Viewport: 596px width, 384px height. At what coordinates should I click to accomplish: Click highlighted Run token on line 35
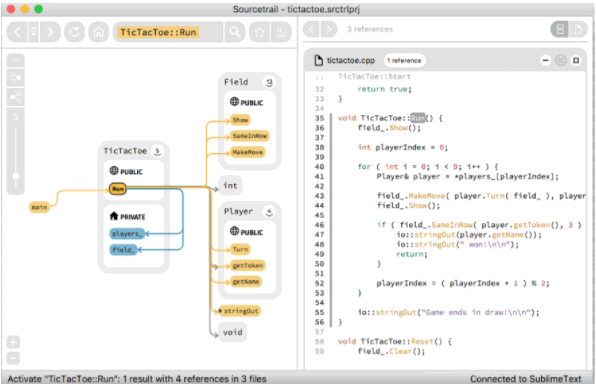(418, 118)
